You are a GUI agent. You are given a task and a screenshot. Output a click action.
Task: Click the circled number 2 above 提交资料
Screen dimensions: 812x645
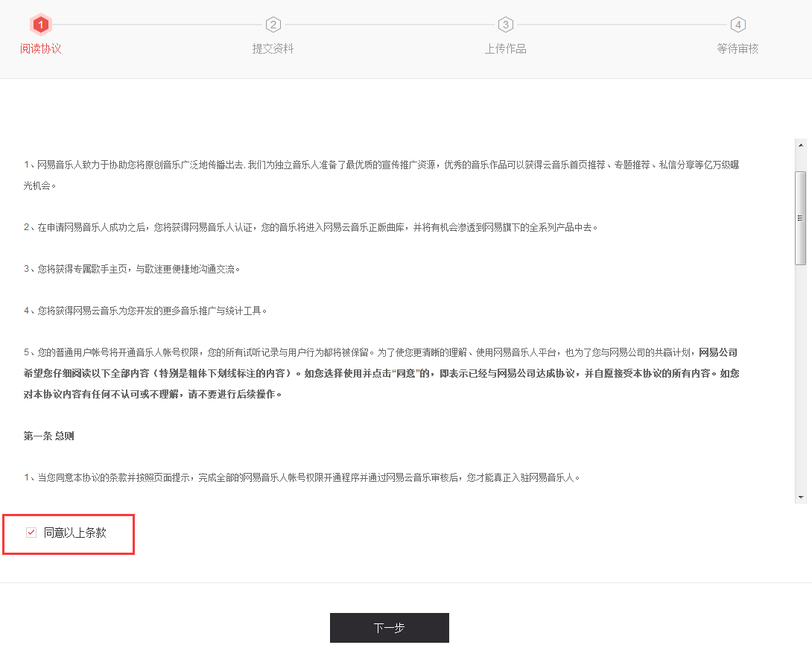[273, 25]
